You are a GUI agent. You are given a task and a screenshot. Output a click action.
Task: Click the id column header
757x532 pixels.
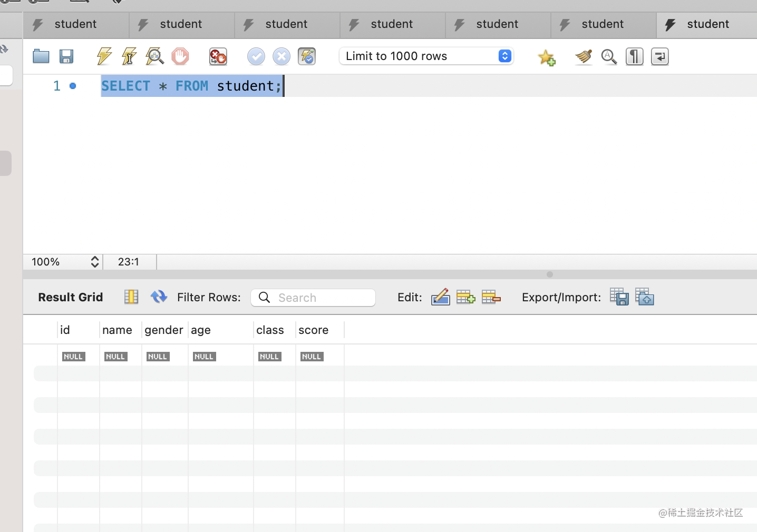[79, 330]
